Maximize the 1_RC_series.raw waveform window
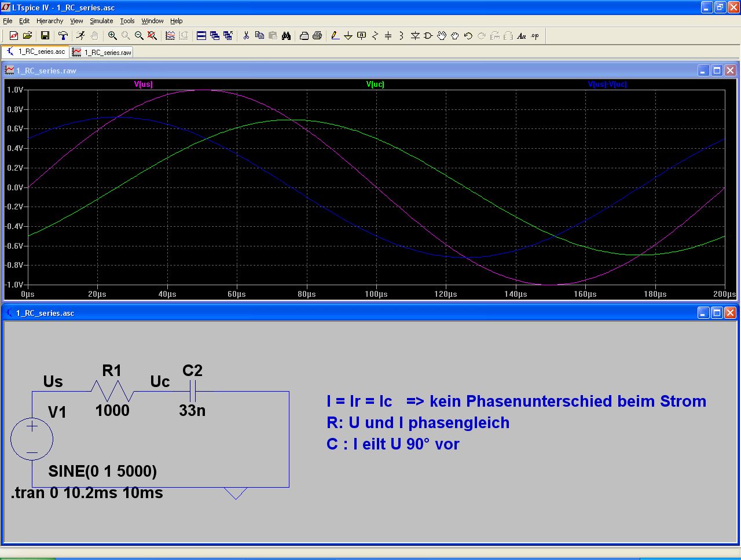 pos(717,71)
